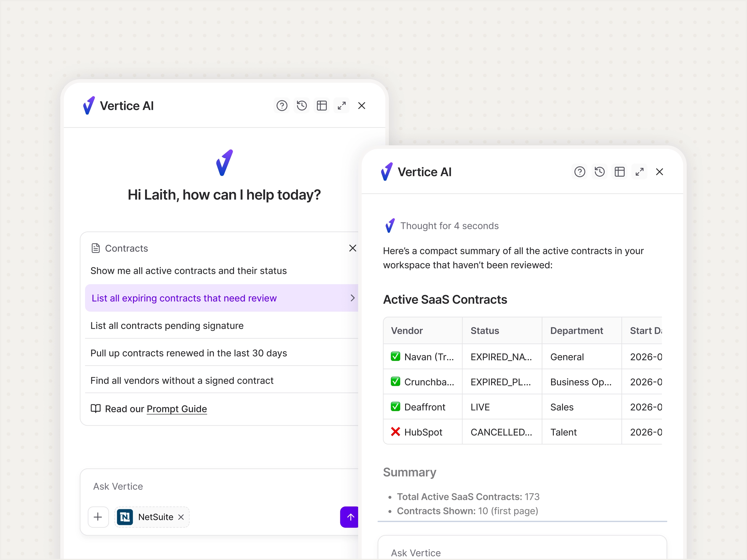Focus the Ask Vertice input in left panel

point(220,486)
